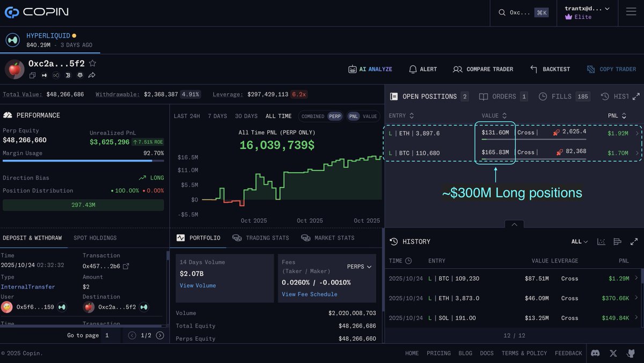Click the Debank 'B' icon under the address
Viewport: 644px width, 363px height.
68,76
